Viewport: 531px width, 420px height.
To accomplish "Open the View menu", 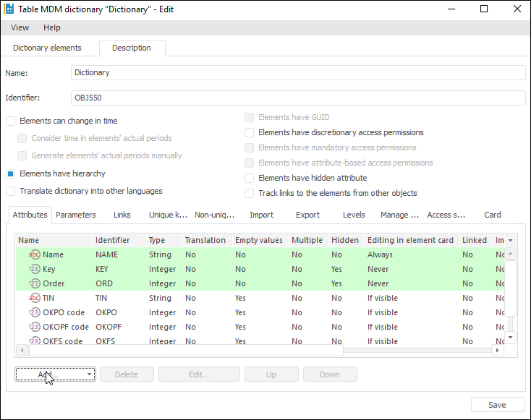I will tap(20, 27).
